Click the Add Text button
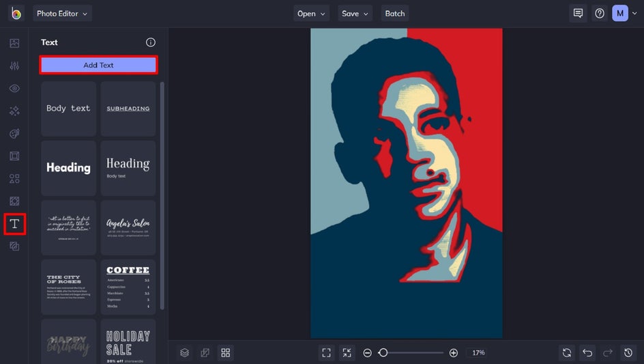Image resolution: width=644 pixels, height=364 pixels. click(x=98, y=65)
